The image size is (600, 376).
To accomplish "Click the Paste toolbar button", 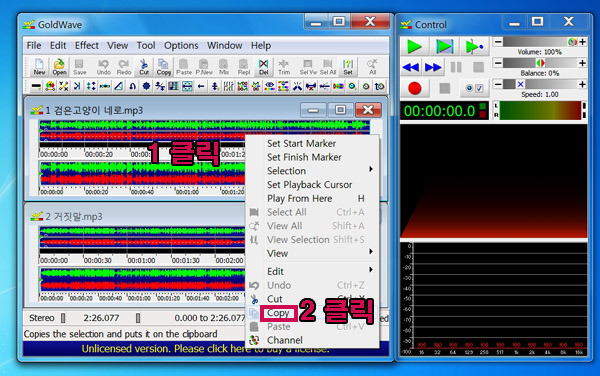I will tap(184, 67).
